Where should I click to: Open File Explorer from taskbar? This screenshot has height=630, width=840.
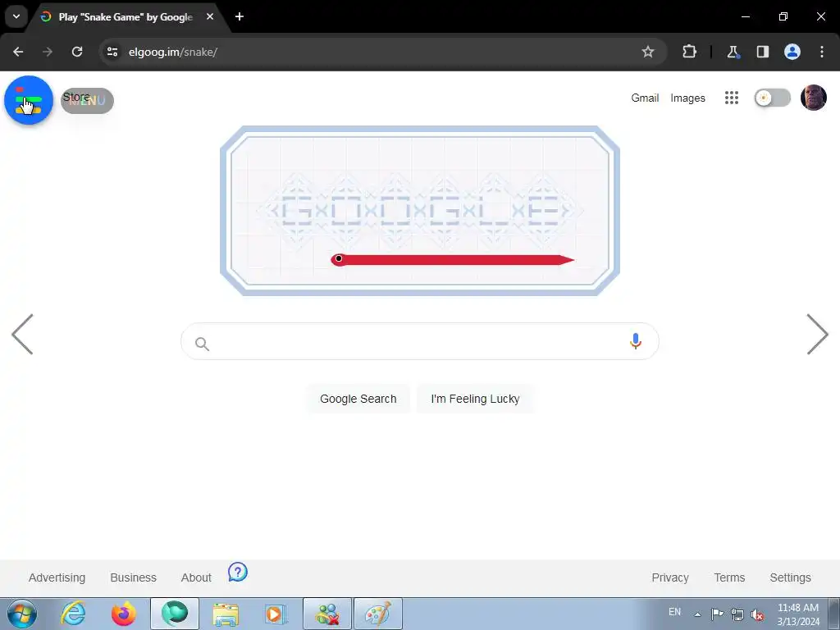(x=226, y=614)
